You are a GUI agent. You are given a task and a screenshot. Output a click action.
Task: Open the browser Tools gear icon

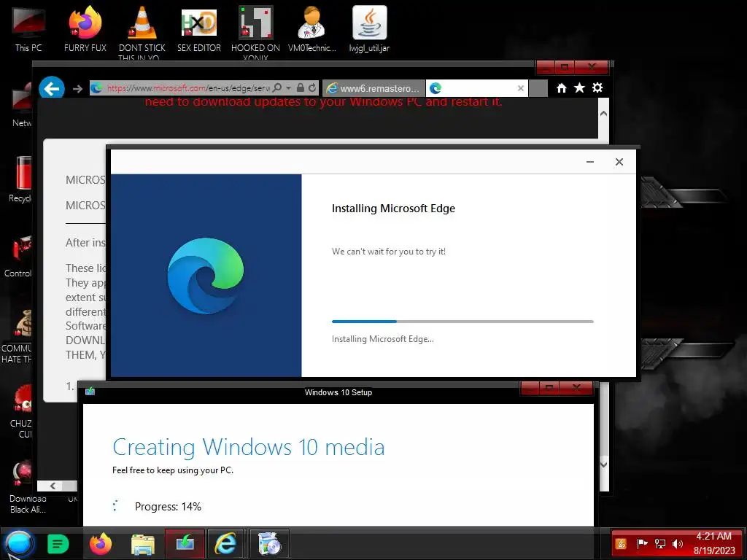[597, 87]
